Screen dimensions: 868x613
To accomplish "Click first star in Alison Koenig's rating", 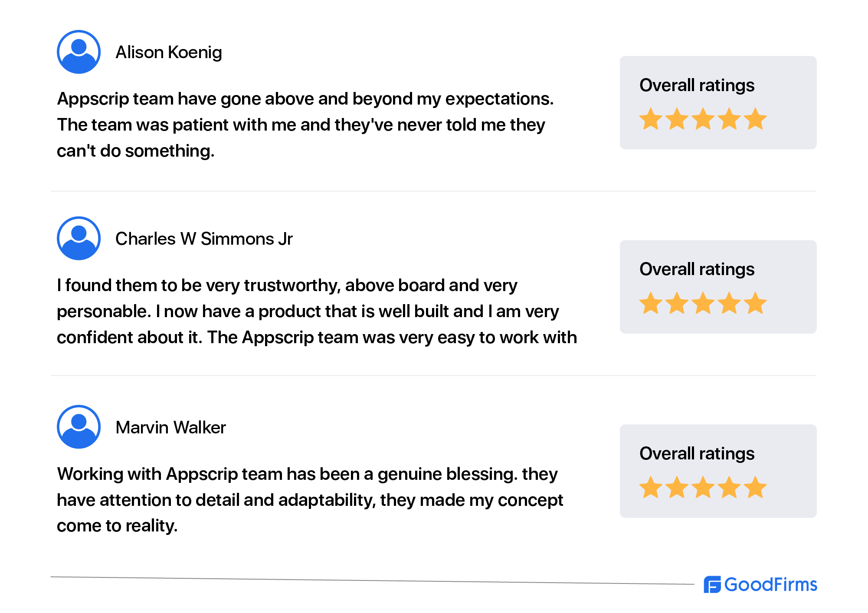I will 651,118.
